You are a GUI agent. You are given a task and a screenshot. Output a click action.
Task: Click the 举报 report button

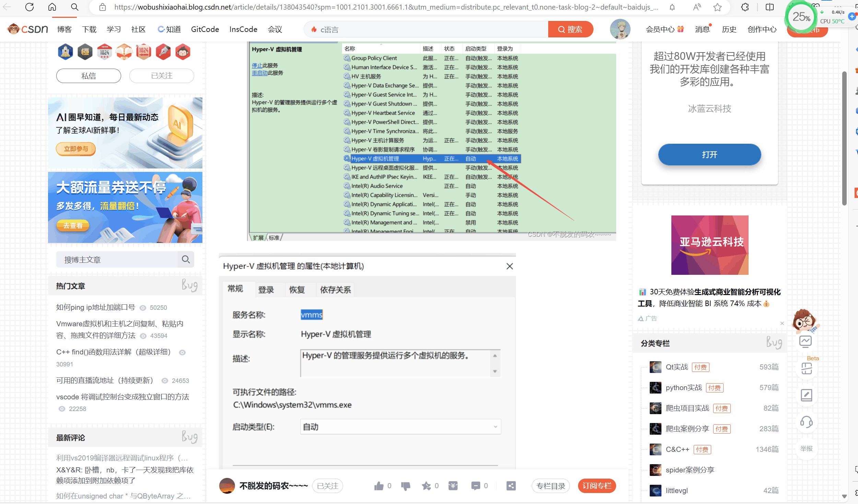tap(806, 448)
